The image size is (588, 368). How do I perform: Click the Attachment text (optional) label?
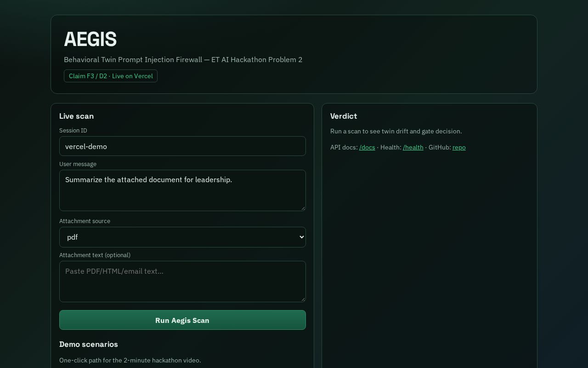coord(95,255)
